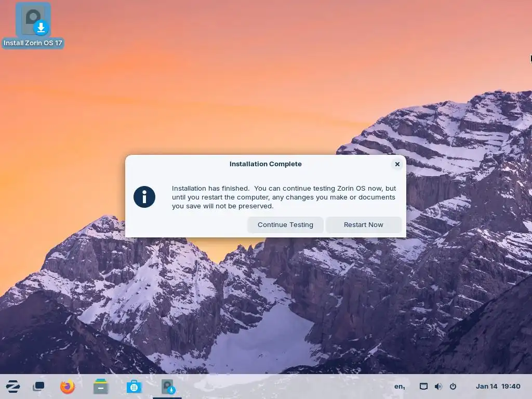Click the Continue Testing button
532x399 pixels.
tap(285, 224)
